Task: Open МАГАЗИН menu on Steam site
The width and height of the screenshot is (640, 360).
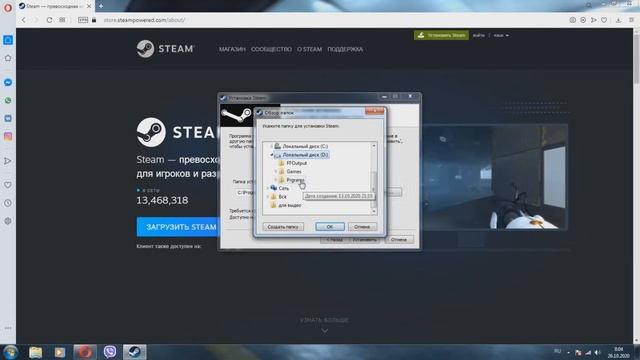Action: coord(232,49)
